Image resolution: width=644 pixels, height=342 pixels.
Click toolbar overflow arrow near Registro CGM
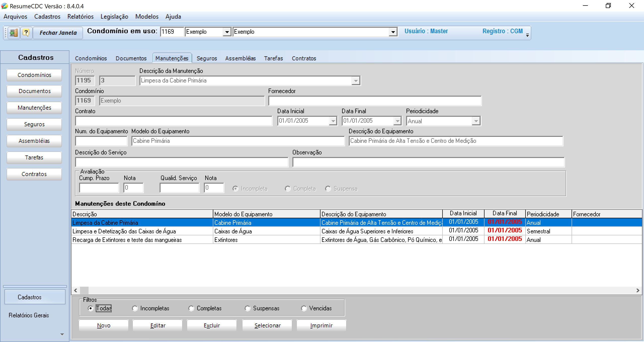pyautogui.click(x=528, y=35)
